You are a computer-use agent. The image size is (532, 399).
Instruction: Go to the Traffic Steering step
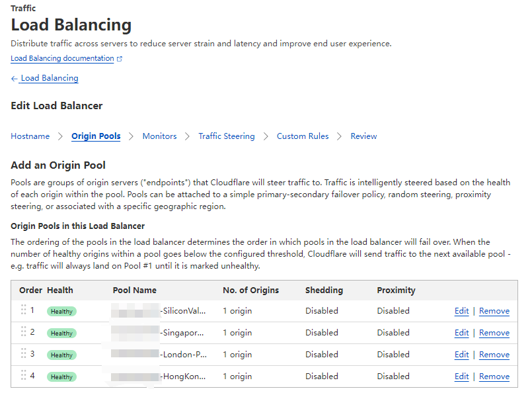pyautogui.click(x=226, y=136)
